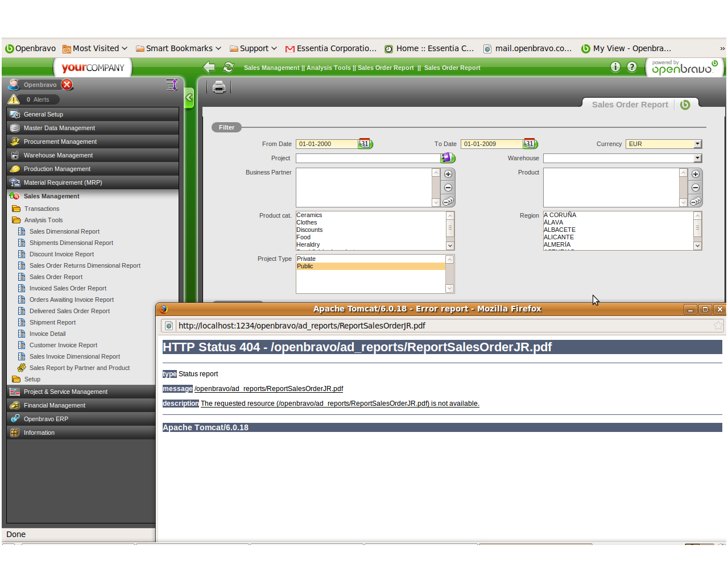Open Warehouse Management menu
Image resolution: width=728 pixels, height=582 pixels.
coord(93,155)
